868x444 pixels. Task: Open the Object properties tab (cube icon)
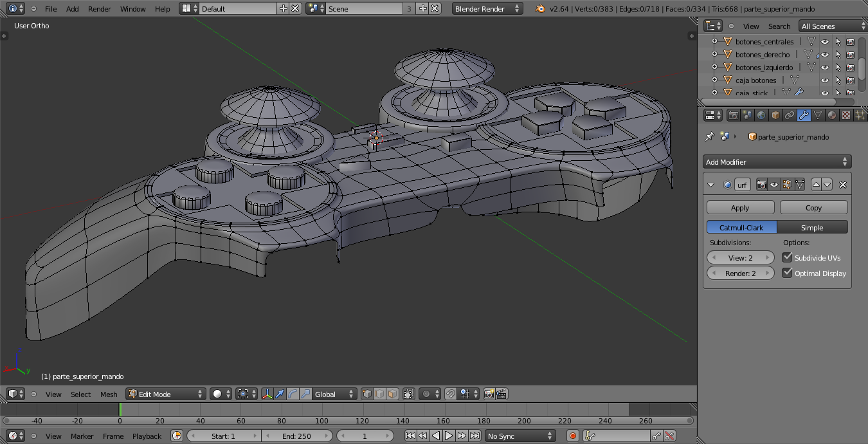point(775,115)
